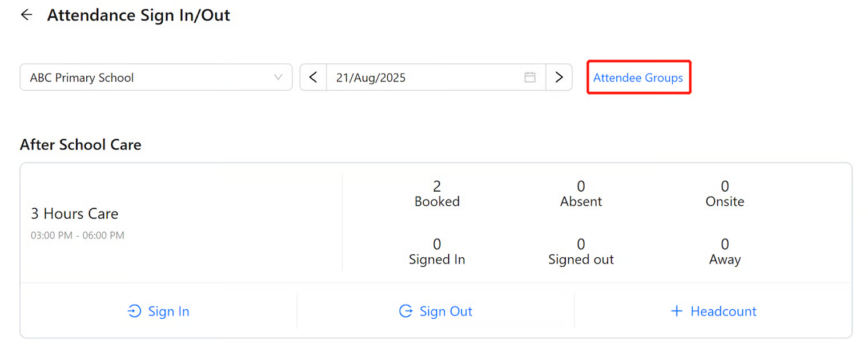Image resolution: width=868 pixels, height=353 pixels.
Task: Click the After School Care heading
Action: coord(81,145)
